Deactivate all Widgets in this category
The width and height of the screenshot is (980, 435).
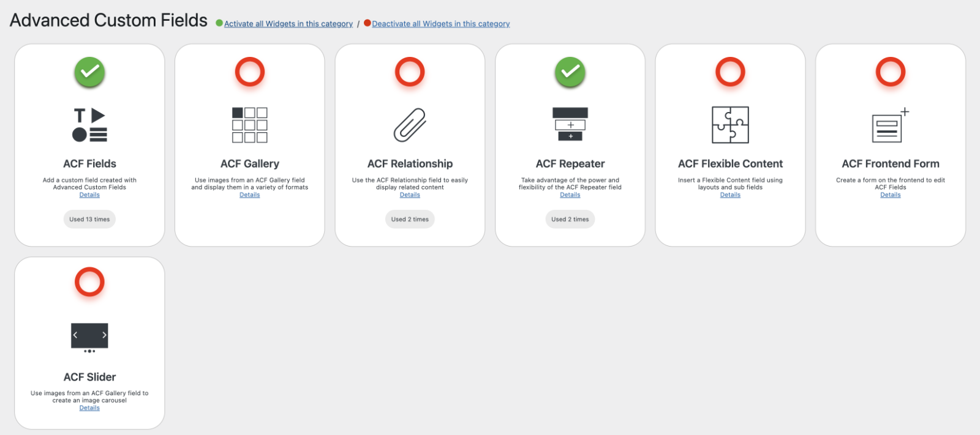[440, 24]
